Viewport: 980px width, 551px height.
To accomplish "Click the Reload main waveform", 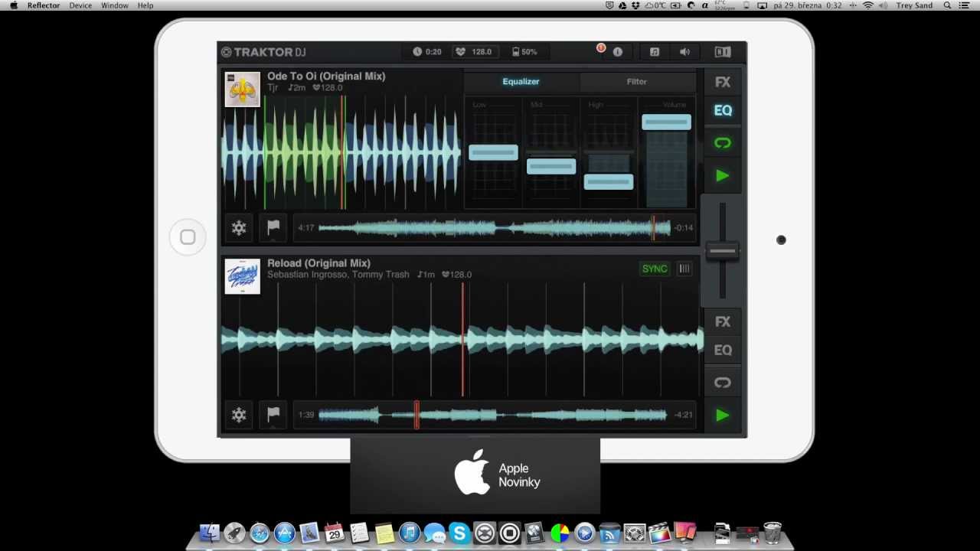I will coord(462,340).
